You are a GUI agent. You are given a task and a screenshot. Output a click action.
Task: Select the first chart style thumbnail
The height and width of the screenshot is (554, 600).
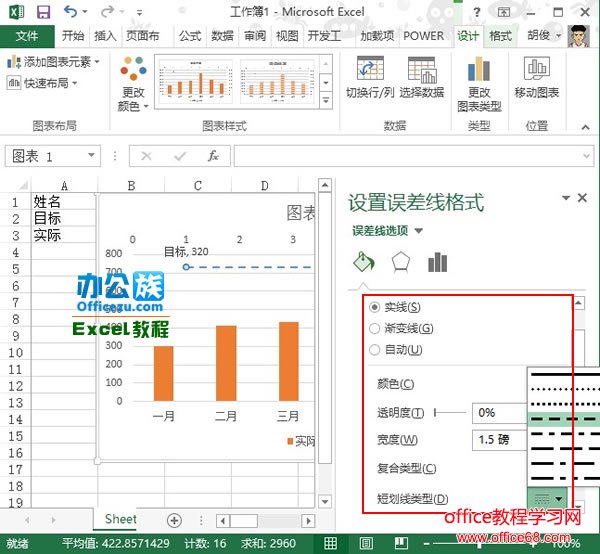click(196, 81)
